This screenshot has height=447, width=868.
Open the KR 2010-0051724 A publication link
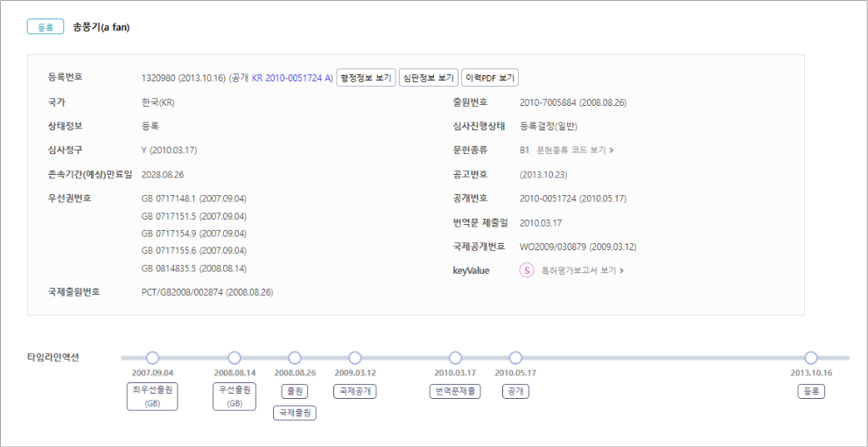click(x=291, y=78)
